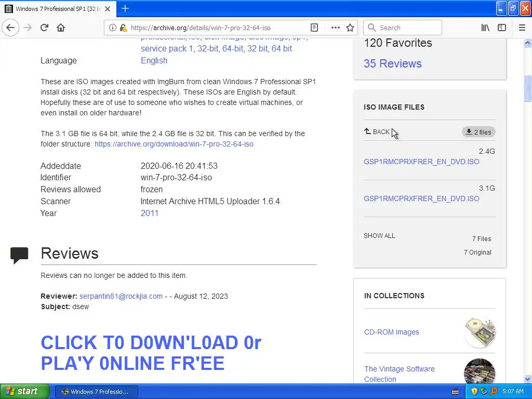Click the CD-ROM Images thumbnail
This screenshot has height=399, width=532.
480,332
